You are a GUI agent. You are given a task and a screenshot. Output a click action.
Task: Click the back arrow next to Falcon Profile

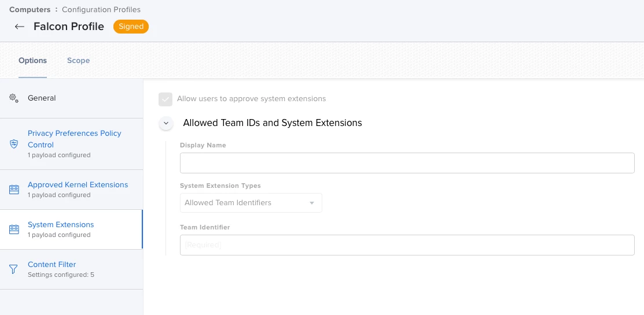[x=19, y=27]
